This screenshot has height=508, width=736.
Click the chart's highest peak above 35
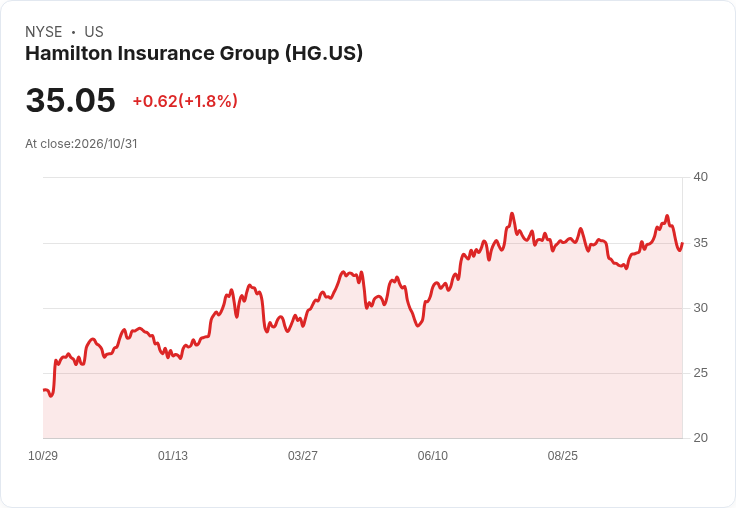coord(512,214)
